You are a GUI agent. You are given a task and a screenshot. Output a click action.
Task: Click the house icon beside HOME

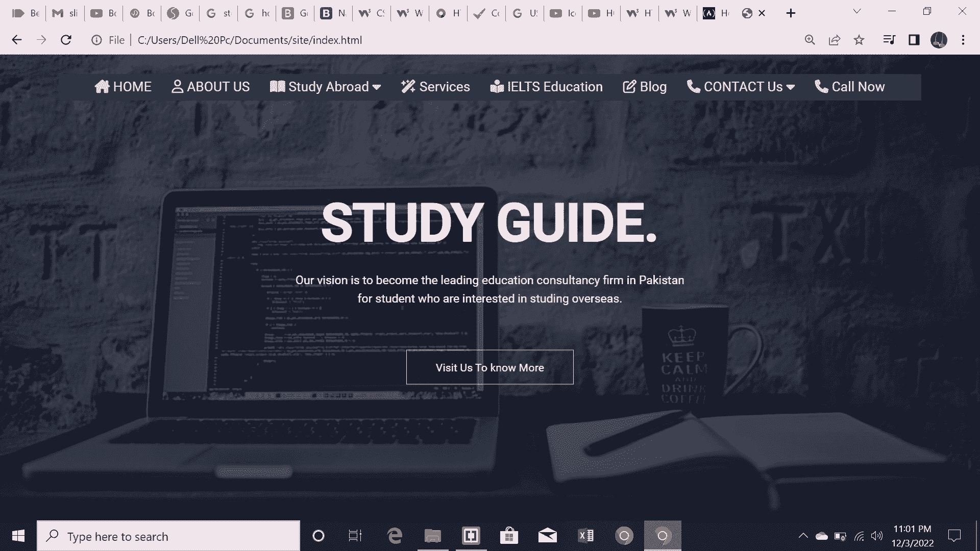103,87
